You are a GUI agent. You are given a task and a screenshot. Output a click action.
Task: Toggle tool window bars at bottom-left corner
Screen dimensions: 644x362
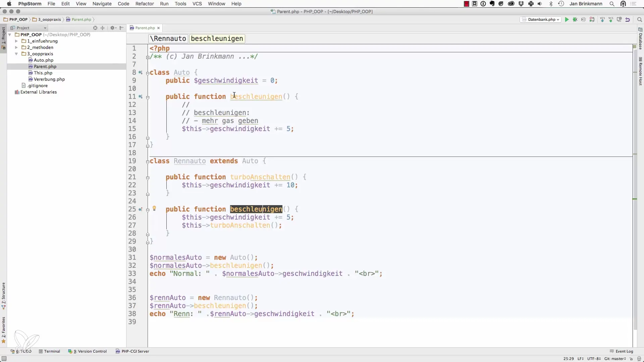[x=4, y=359]
